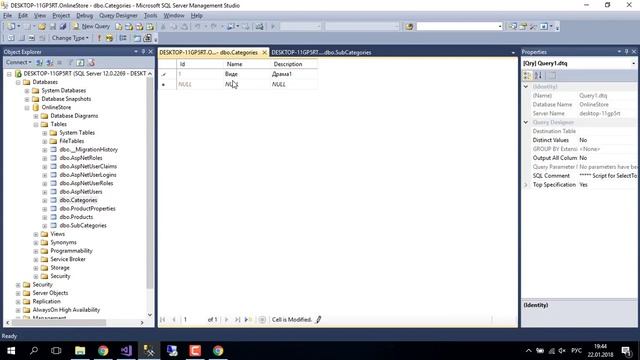Open Visual Studio from the taskbar
Screen dimensions: 640x360
coord(126,351)
